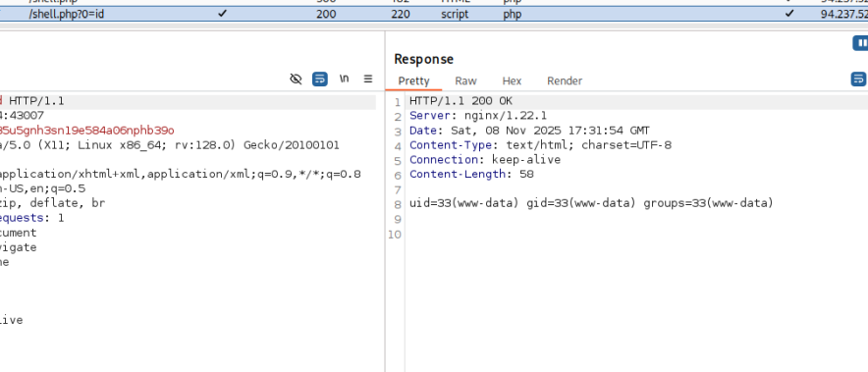Click MIME type script cell

click(455, 14)
